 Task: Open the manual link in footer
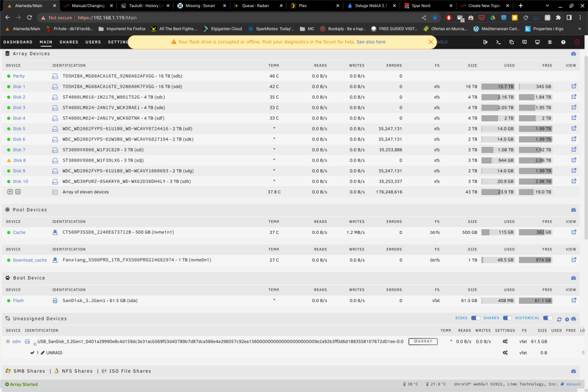click(x=573, y=384)
